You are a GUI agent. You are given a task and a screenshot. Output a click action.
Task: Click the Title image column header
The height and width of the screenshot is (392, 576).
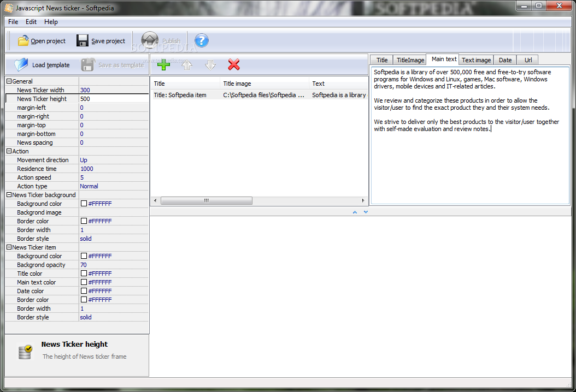click(265, 84)
